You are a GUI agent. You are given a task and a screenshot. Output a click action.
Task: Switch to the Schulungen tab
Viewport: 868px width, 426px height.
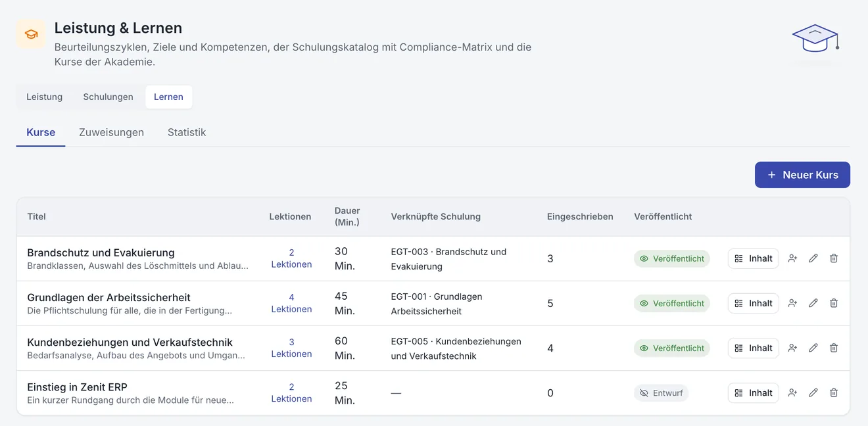coord(108,97)
